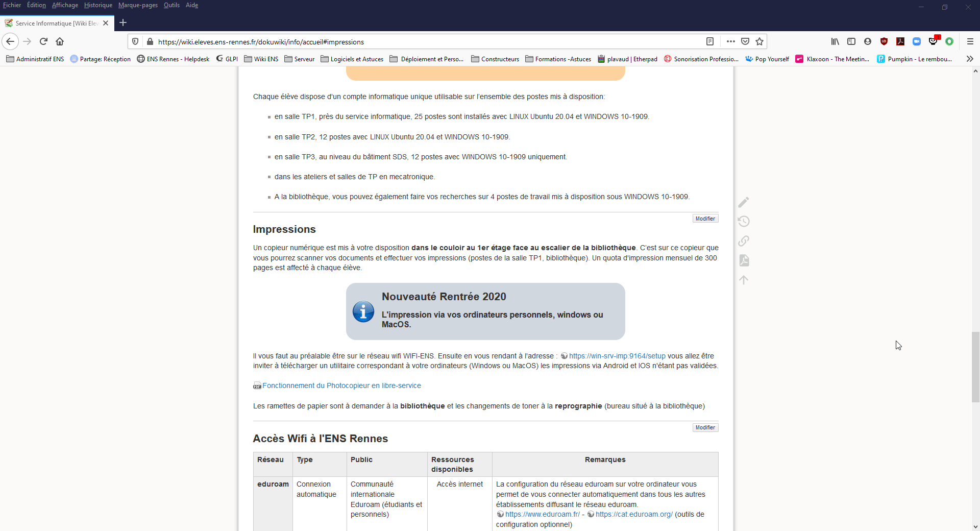This screenshot has height=531, width=980.
Task: Expand the overflow chevron on the bookmarks bar
Action: point(969,59)
